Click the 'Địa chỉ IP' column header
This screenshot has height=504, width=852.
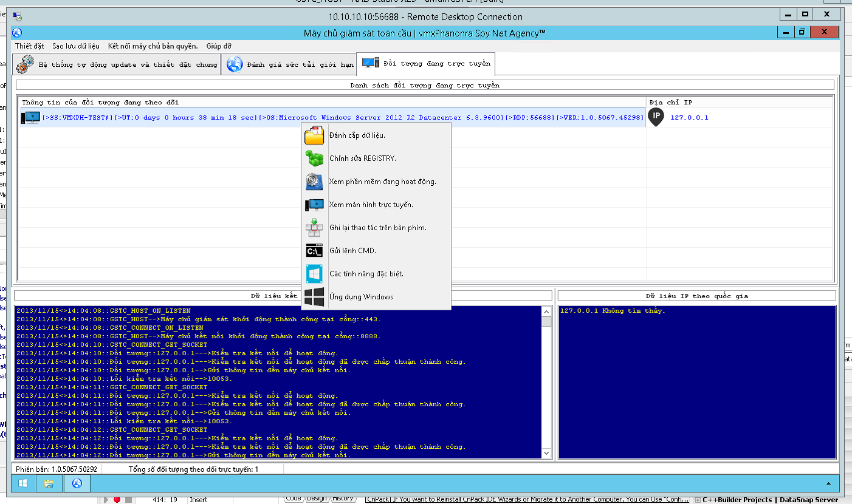[740, 102]
